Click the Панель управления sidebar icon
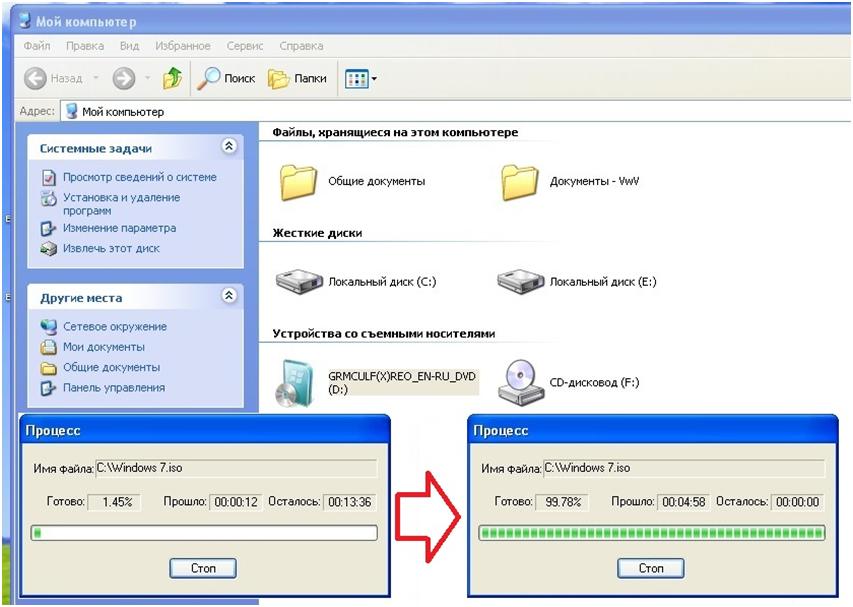 coord(49,388)
